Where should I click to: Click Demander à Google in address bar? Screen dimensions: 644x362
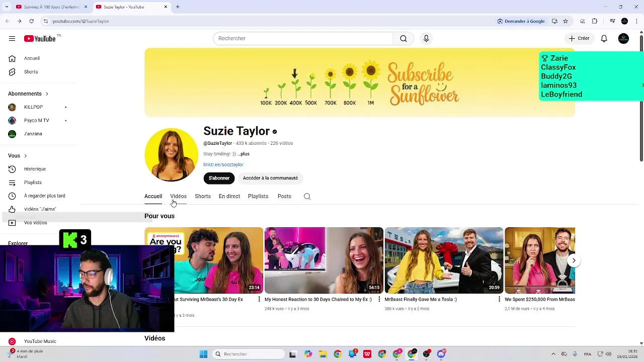[521, 21]
